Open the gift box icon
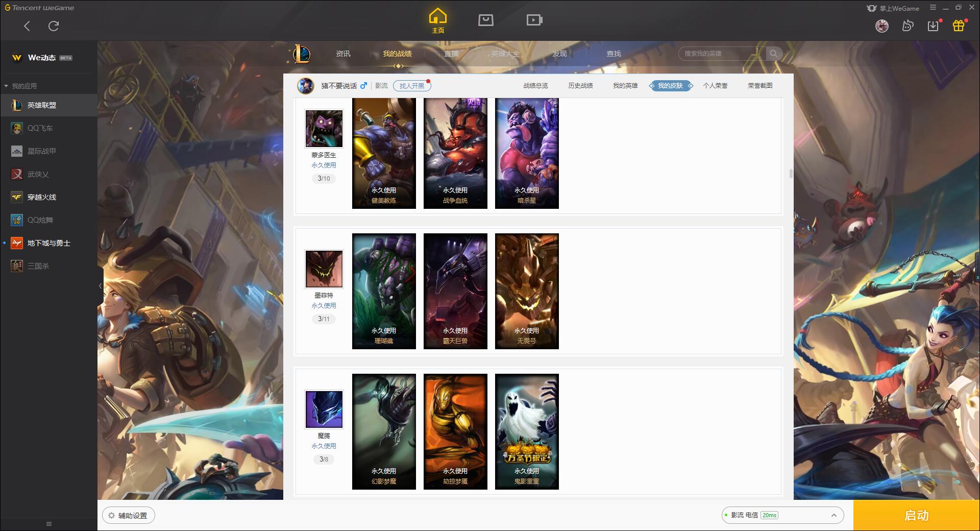 (x=959, y=26)
